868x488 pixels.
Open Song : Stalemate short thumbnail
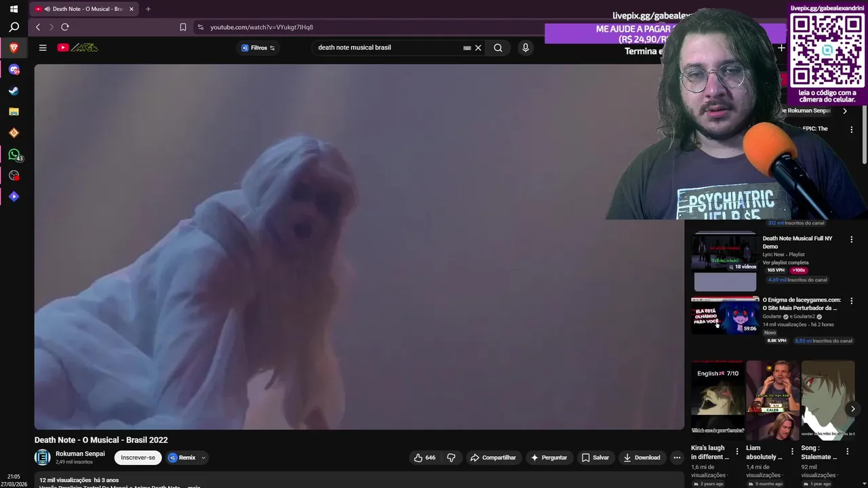point(827,400)
